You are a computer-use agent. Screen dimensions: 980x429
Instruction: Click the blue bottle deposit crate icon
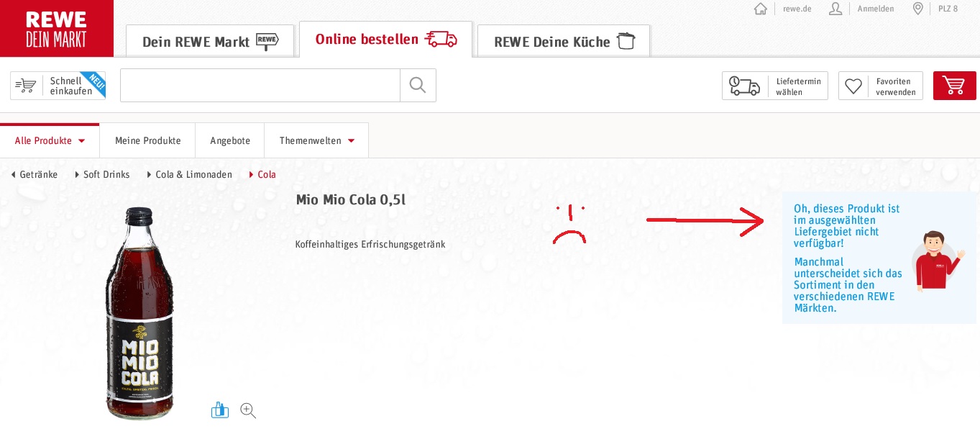pyautogui.click(x=219, y=409)
